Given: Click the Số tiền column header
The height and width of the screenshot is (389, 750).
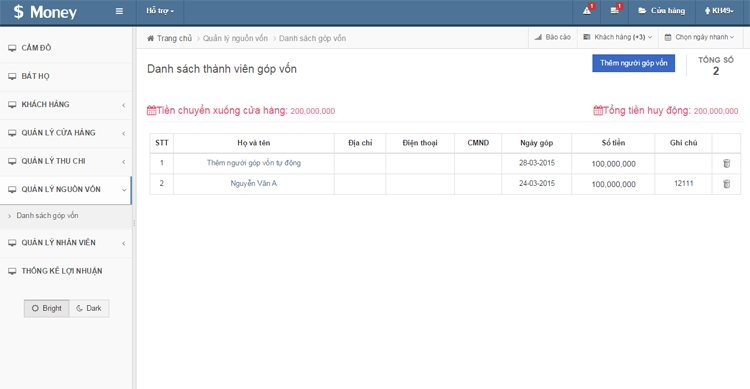Looking at the screenshot, I should [x=613, y=143].
